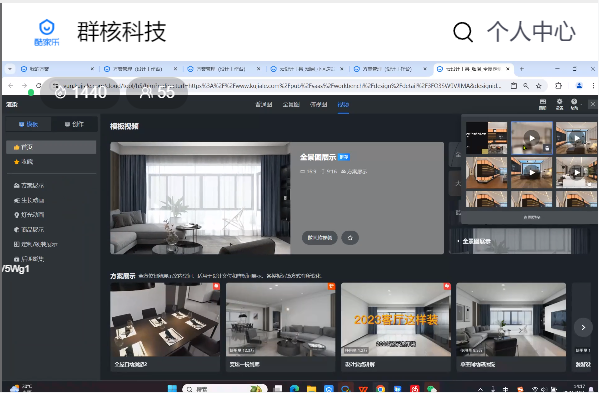The width and height of the screenshot is (599, 393).
Task: Switch to the 创作 sidebar tab
Action: point(74,124)
